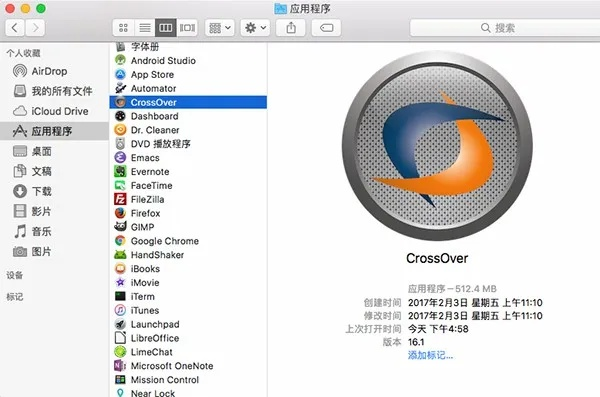Click the large CrossOver preview icon
600x397 pixels.
[x=437, y=145]
